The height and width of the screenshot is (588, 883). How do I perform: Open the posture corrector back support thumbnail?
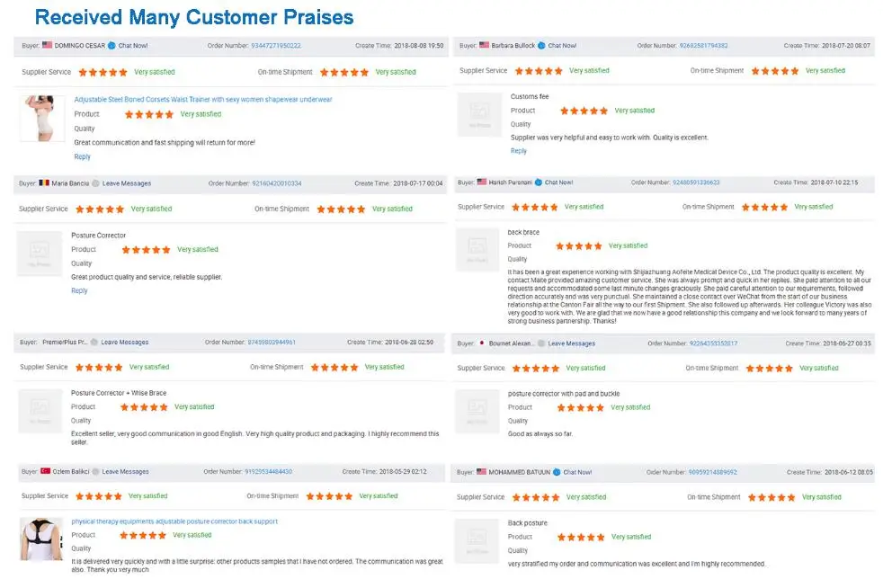(41, 539)
